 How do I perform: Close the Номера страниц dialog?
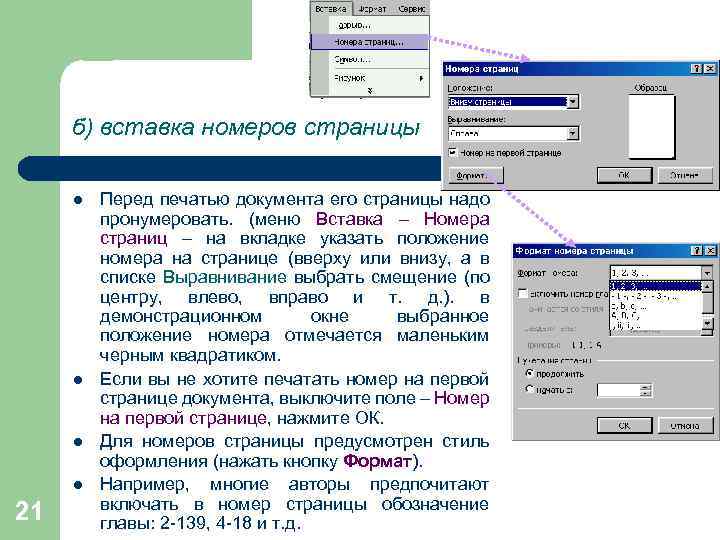pos(710,68)
